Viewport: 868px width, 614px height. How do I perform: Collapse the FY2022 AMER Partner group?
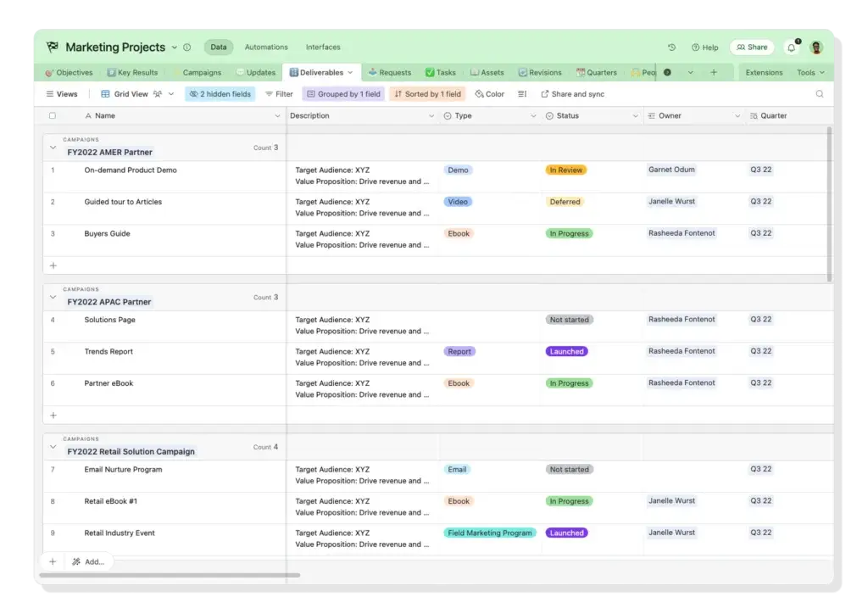point(53,148)
